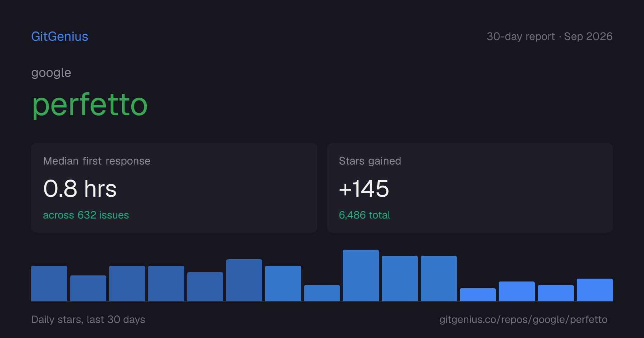The width and height of the screenshot is (644, 338).
Task: Click the sixth bar in the chart
Action: [x=244, y=280]
